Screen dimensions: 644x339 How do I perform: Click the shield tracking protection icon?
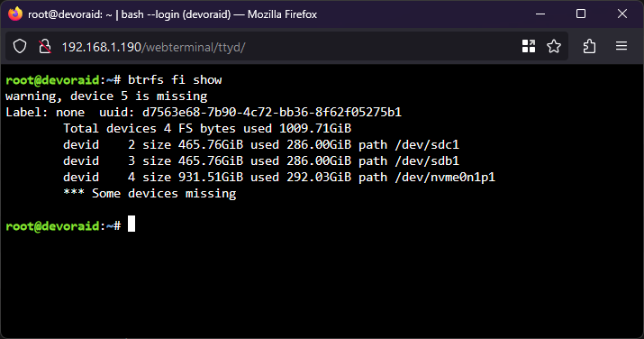20,47
